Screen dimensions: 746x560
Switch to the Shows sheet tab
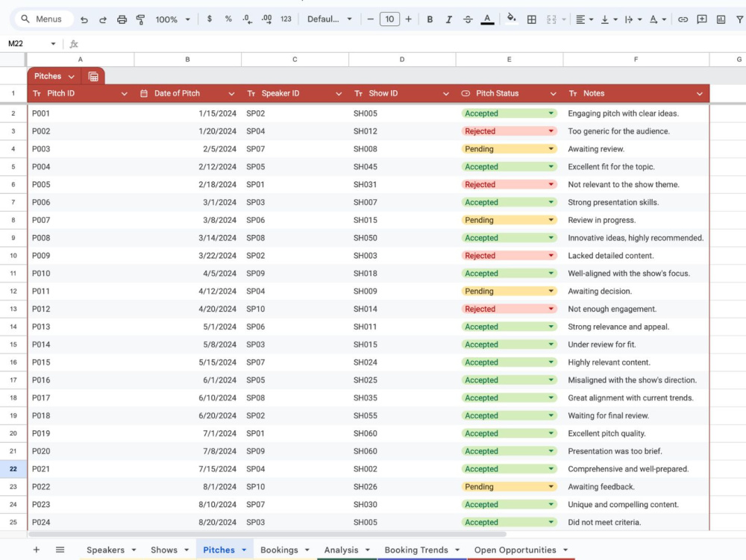coord(164,550)
